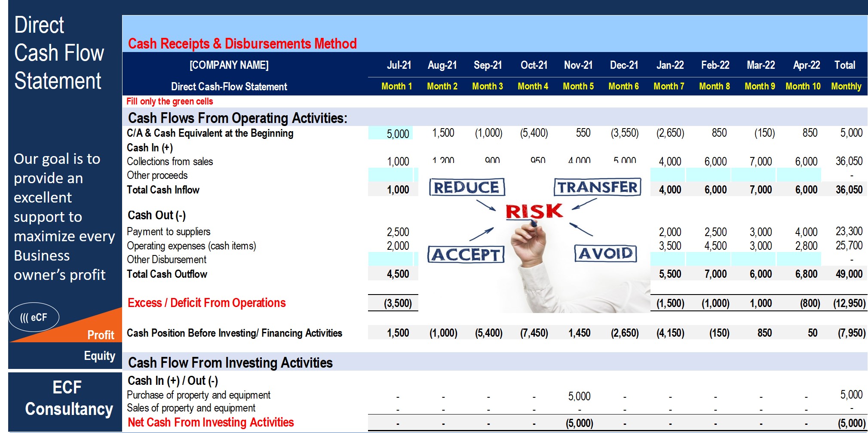Select the Nov-21 property purchase value 5,000
Image resolution: width=868 pixels, height=433 pixels.
[579, 396]
